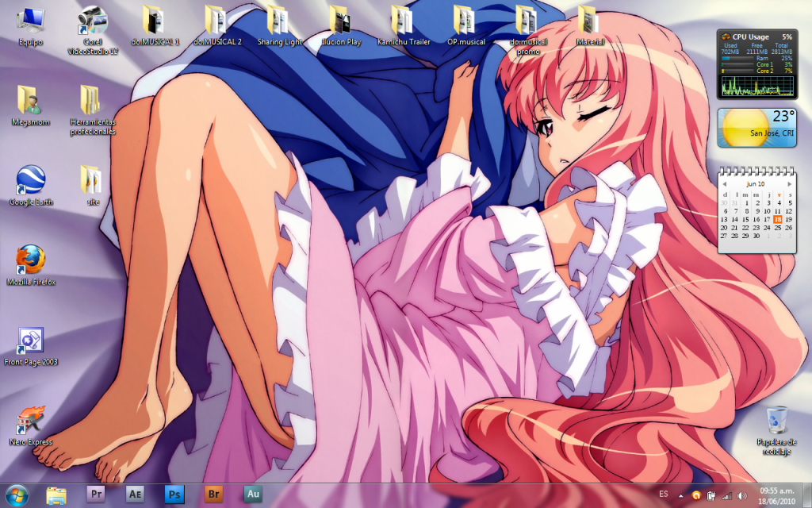This screenshot has height=508, width=812.
Task: Select day 22 in the calendar gadget
Action: tap(745, 228)
